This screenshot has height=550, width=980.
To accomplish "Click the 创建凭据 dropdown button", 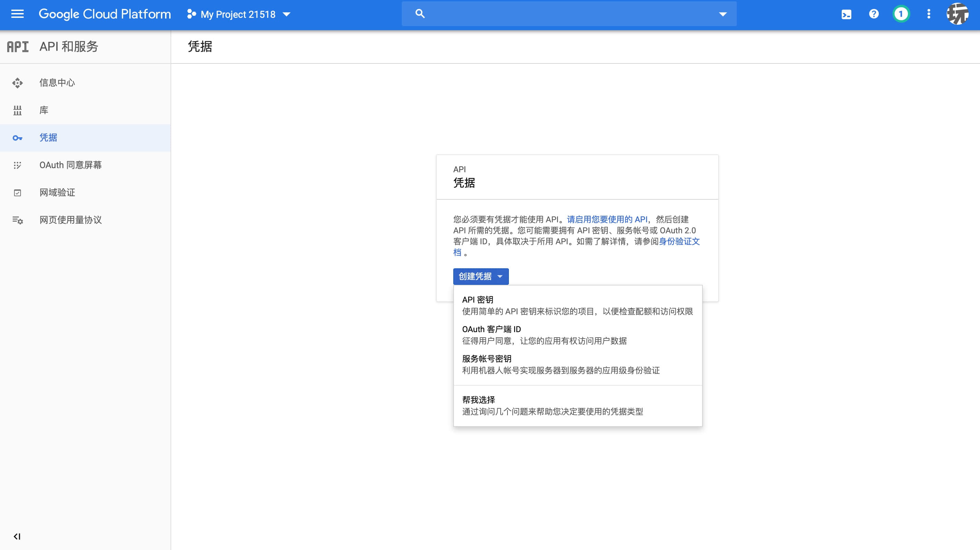I will [481, 276].
